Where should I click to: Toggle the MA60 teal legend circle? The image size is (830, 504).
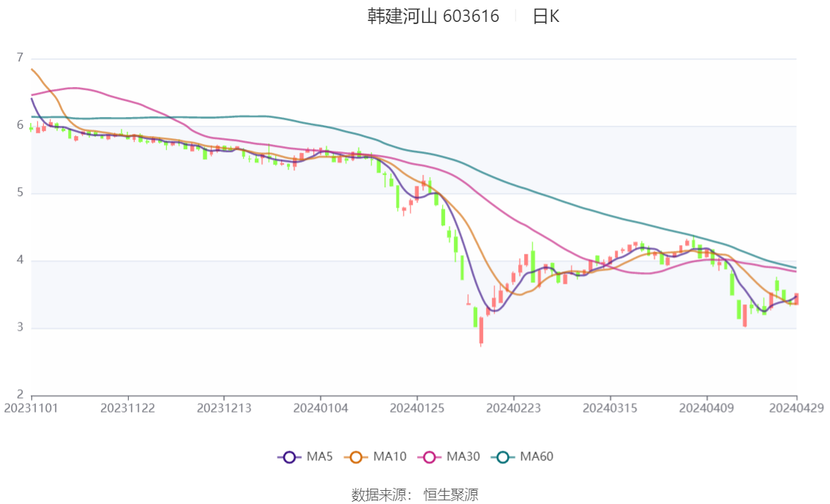[503, 457]
